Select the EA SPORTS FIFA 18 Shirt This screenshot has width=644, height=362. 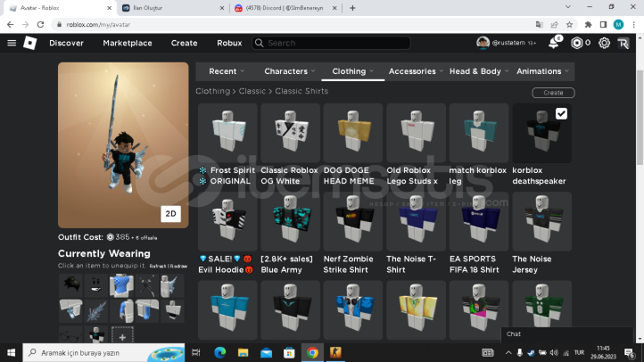[x=479, y=222]
